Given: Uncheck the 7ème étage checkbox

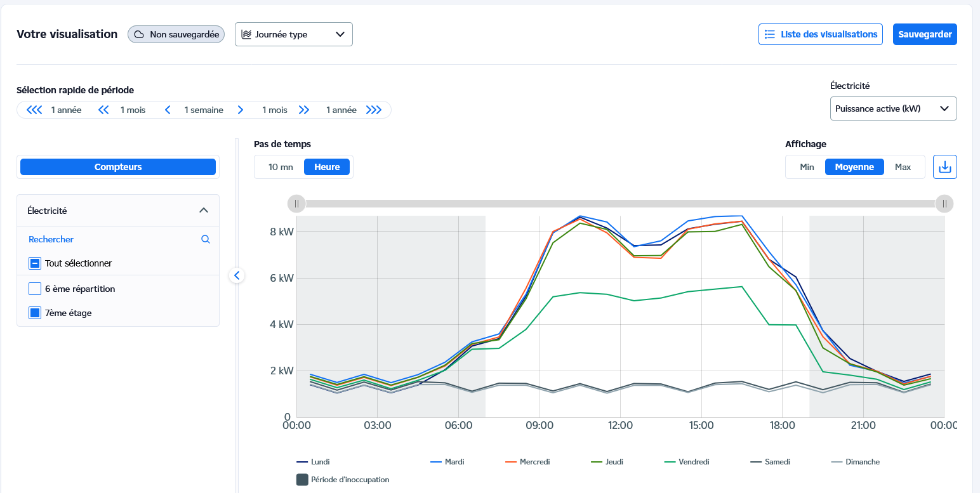Looking at the screenshot, I should coord(35,313).
